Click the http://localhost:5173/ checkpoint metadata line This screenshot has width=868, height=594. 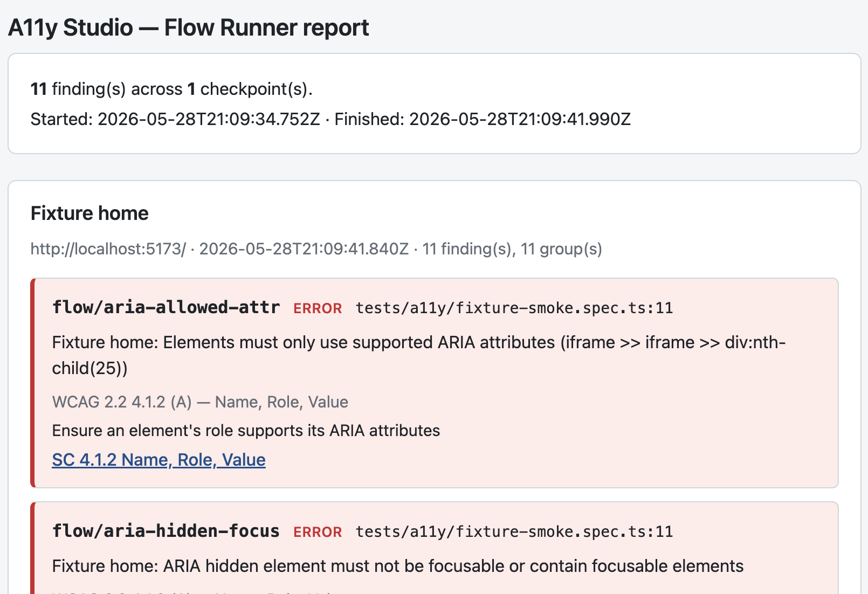316,249
